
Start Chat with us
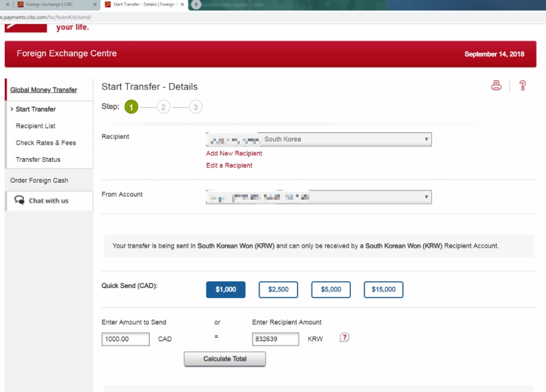tap(49, 201)
